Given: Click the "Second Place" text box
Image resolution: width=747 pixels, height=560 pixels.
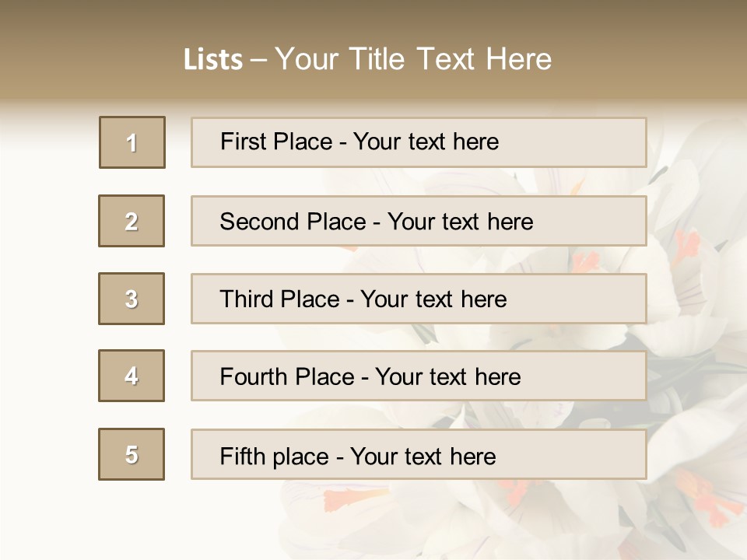Looking at the screenshot, I should 419,221.
